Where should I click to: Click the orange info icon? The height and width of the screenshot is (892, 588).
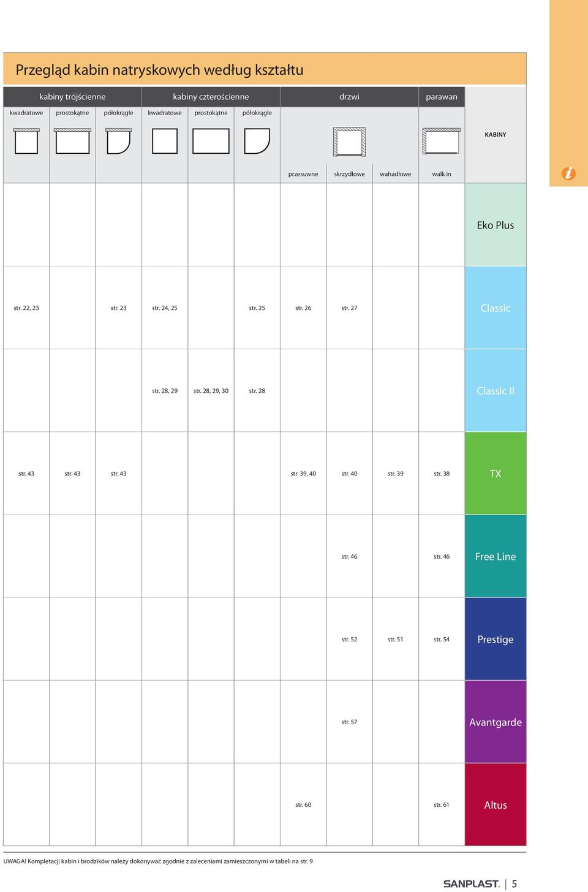coord(568,173)
